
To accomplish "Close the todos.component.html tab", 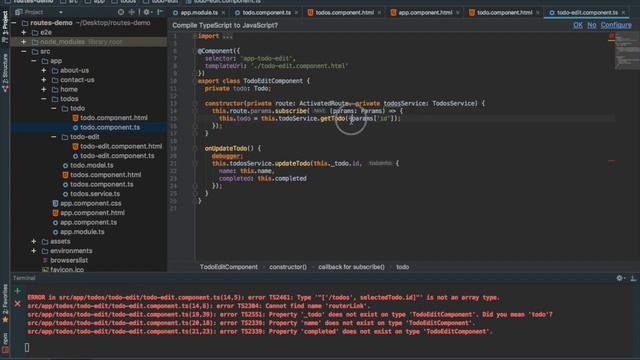I will click(379, 13).
